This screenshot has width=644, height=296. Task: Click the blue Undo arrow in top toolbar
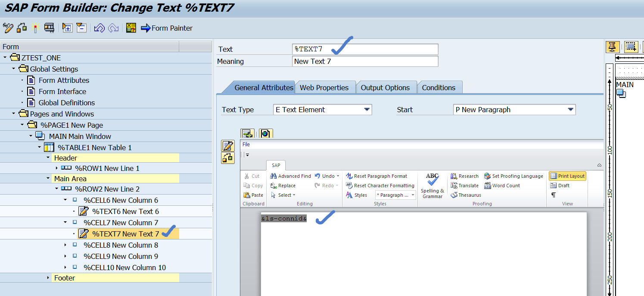point(100,28)
